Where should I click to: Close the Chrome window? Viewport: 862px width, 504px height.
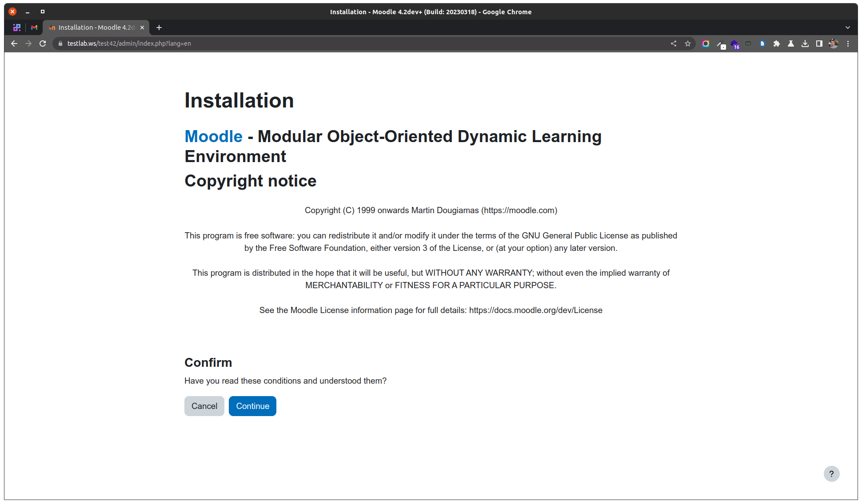click(12, 12)
